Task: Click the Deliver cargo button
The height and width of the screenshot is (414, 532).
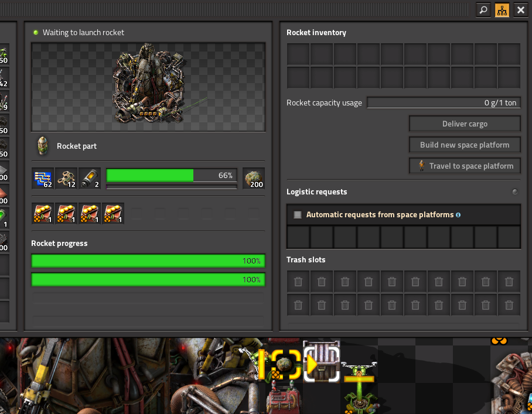Action: pos(465,124)
